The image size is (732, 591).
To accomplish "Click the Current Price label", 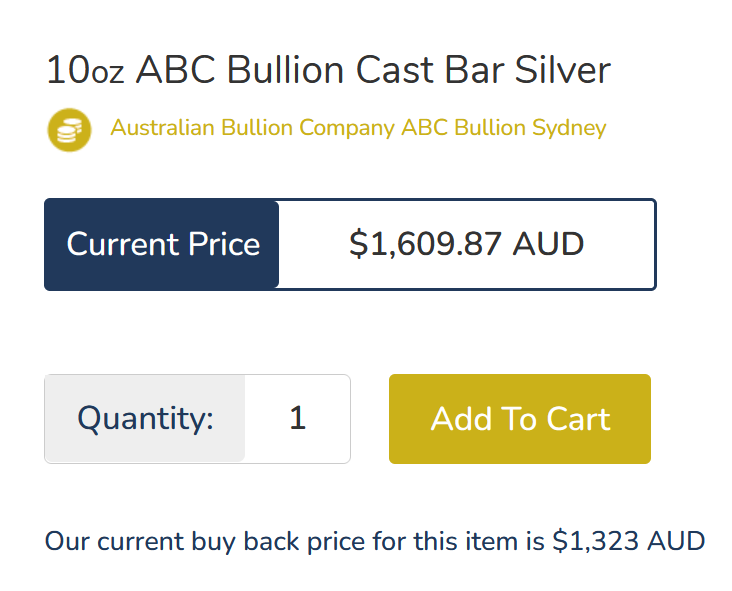I will [x=163, y=244].
